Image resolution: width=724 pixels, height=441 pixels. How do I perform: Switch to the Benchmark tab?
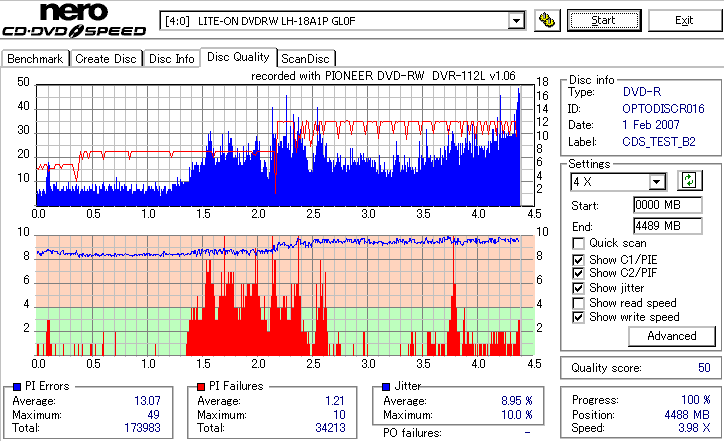pos(35,59)
